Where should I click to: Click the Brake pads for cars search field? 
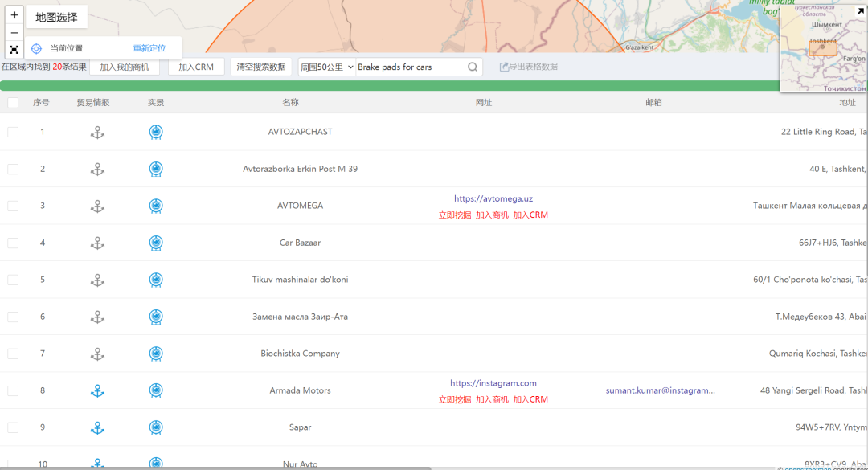[411, 67]
